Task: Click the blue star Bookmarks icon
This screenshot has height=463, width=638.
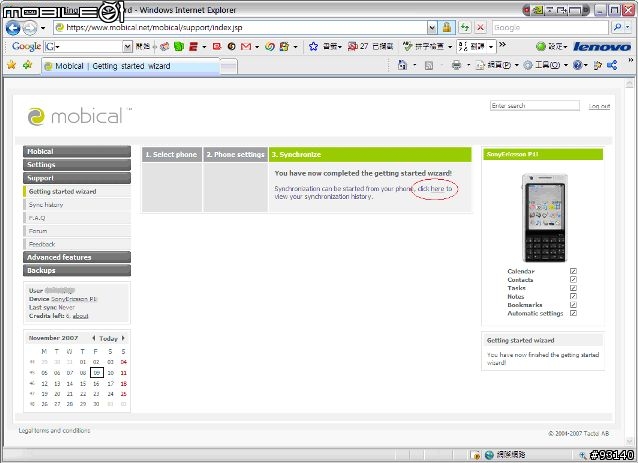Action: [x=313, y=46]
